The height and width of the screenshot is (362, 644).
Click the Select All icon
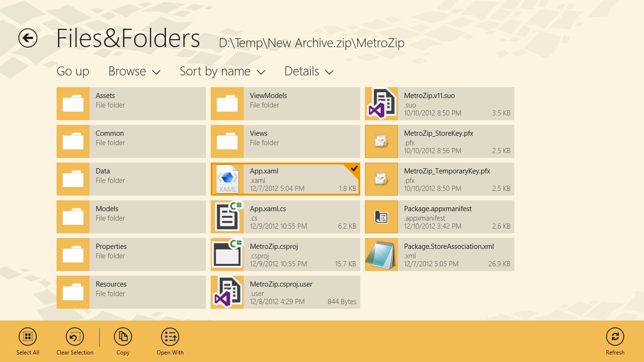click(28, 337)
